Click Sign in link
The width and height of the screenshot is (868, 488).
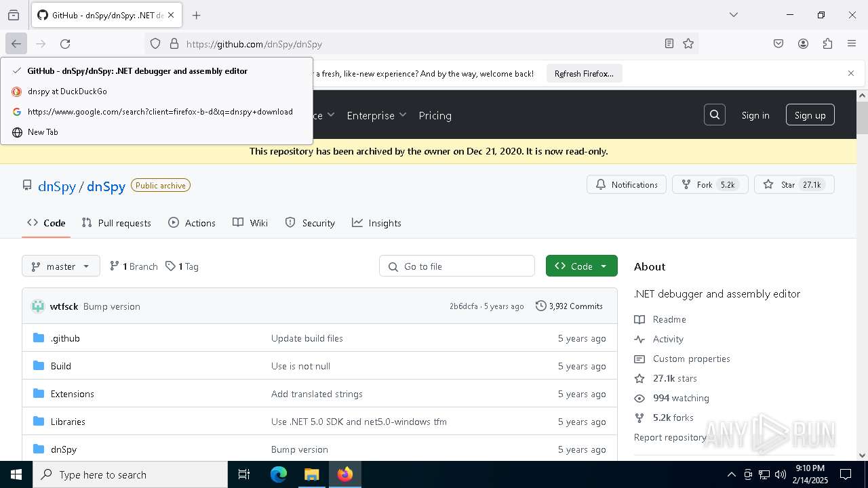[755, 115]
